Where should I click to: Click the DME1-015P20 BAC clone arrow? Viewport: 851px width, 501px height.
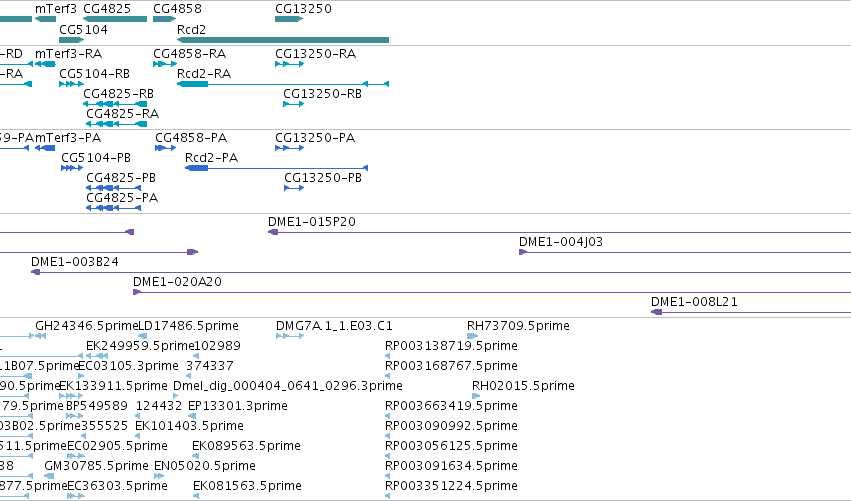(273, 232)
